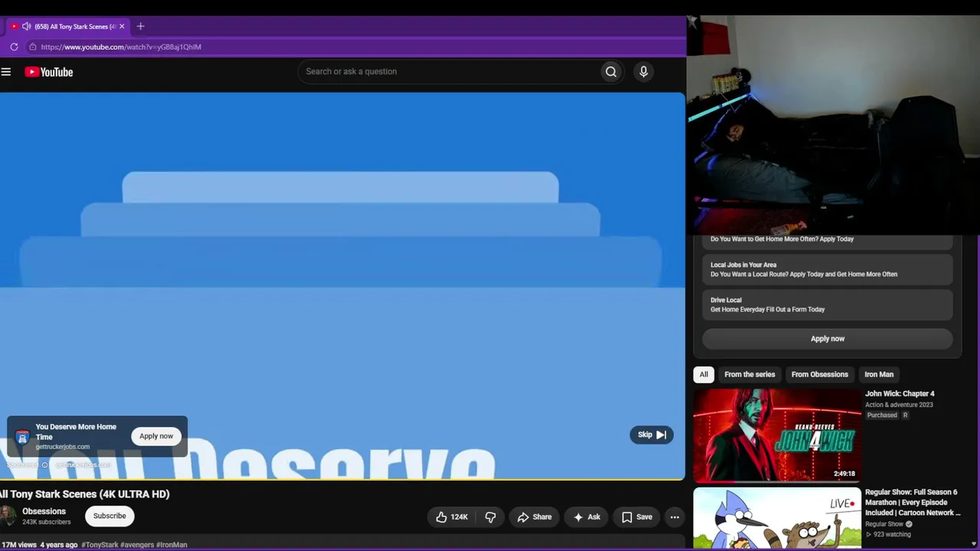This screenshot has height=551, width=980.
Task: Click the yellow ad progress bar
Action: [342, 480]
